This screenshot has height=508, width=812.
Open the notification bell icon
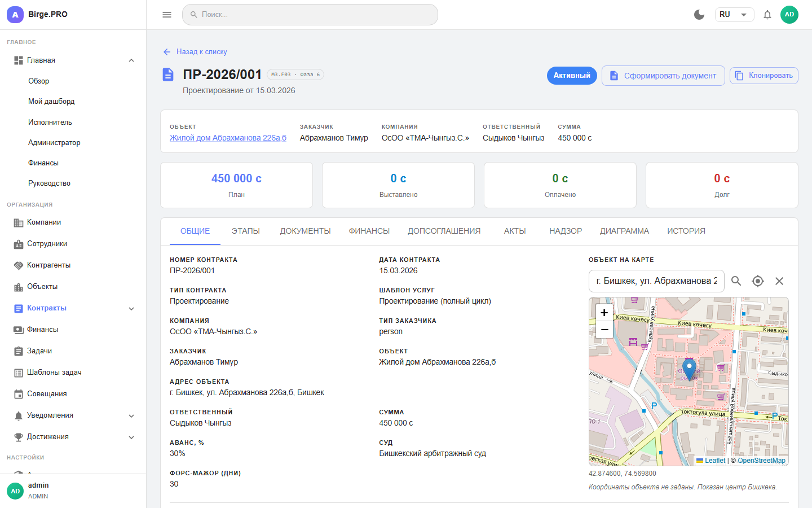tap(767, 15)
